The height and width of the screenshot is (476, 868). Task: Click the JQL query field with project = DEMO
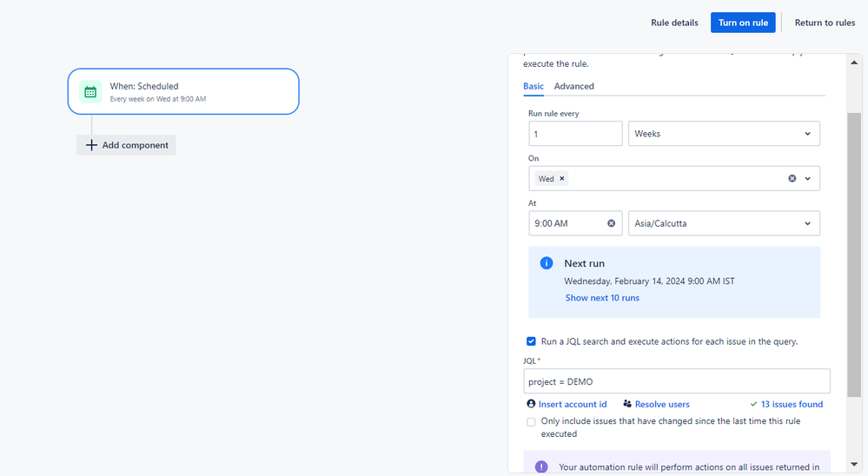pos(677,381)
